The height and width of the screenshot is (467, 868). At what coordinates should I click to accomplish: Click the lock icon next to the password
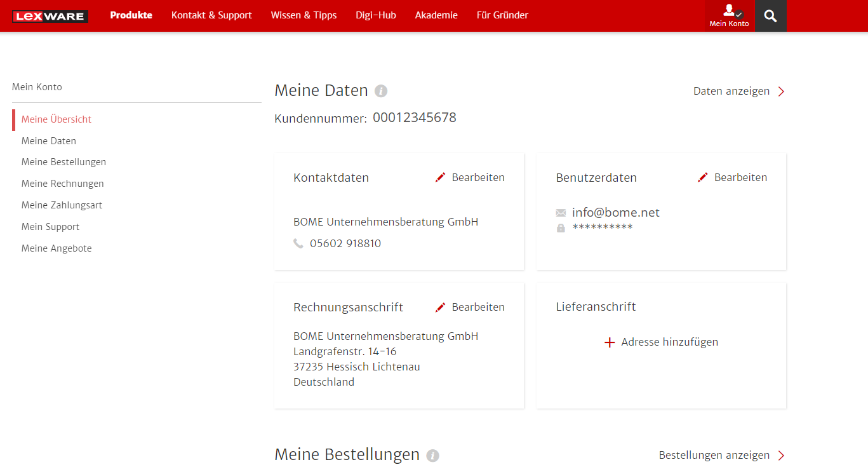[x=561, y=227]
